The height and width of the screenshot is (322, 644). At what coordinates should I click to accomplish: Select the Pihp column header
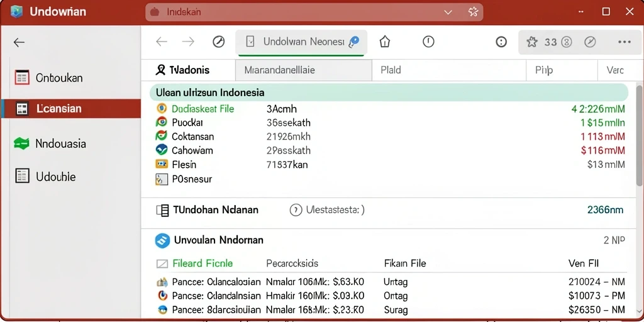[x=562, y=70]
